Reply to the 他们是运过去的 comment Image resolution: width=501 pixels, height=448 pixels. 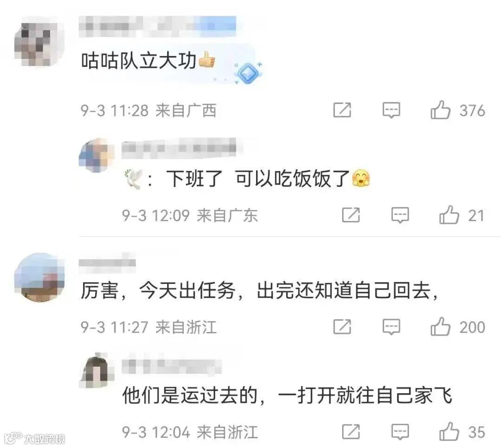pos(400,432)
